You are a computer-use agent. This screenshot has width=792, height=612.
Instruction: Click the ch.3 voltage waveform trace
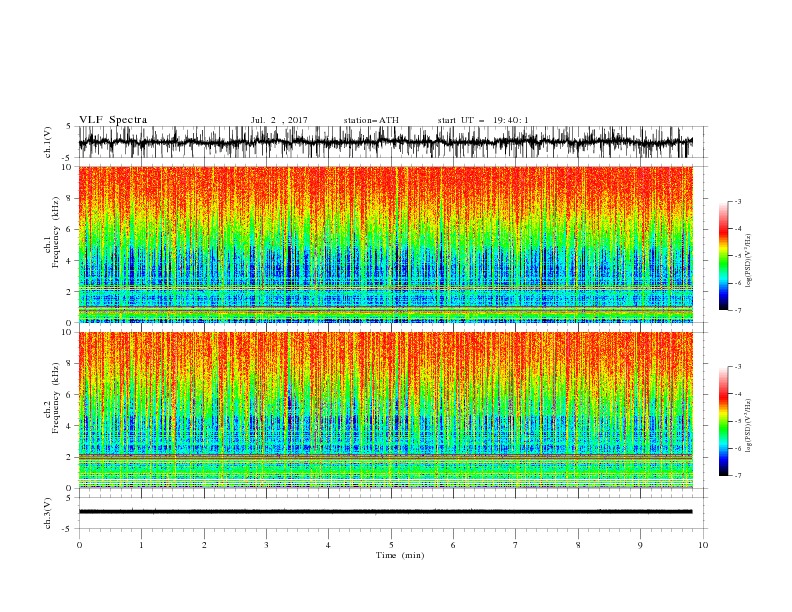coord(385,512)
